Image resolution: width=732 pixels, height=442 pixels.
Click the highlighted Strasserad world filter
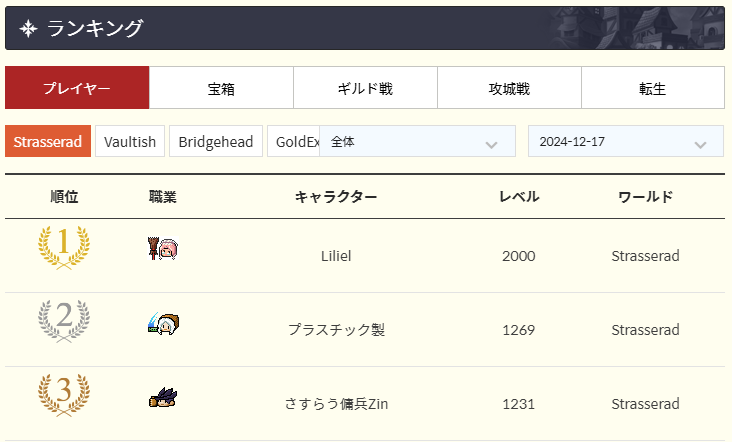[x=48, y=141]
